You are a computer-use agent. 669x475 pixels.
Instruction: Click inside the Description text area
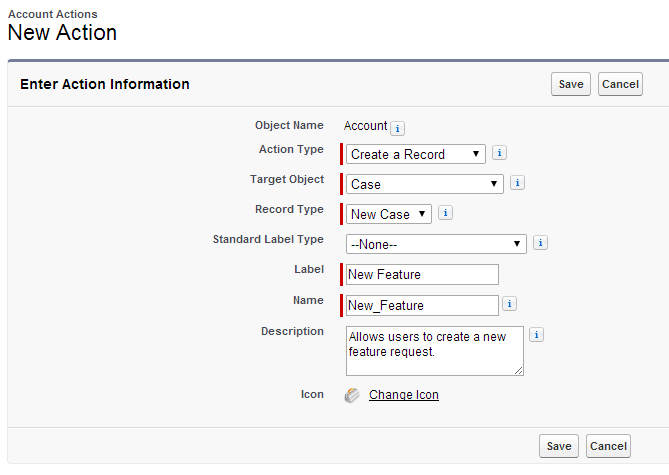coord(433,350)
